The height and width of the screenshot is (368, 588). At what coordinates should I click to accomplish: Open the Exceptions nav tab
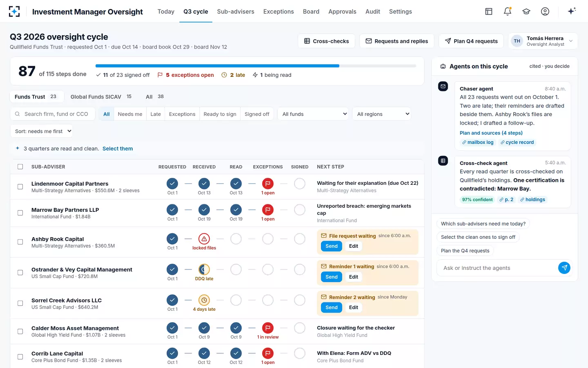click(x=278, y=11)
